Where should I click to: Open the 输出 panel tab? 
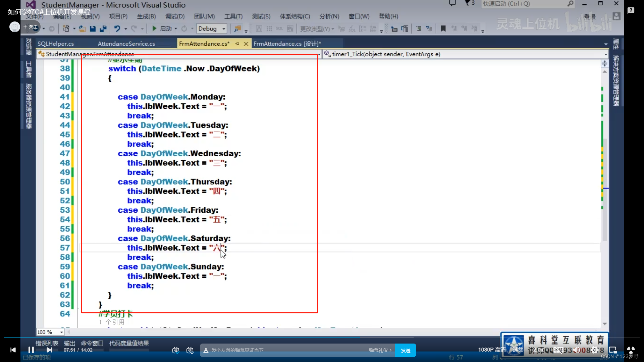(69, 343)
